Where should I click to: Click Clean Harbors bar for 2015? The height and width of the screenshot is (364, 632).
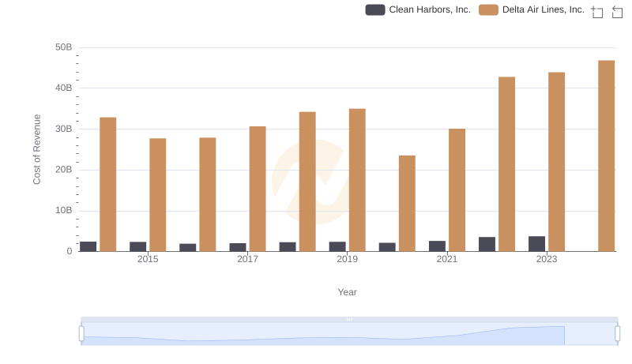[x=137, y=246]
